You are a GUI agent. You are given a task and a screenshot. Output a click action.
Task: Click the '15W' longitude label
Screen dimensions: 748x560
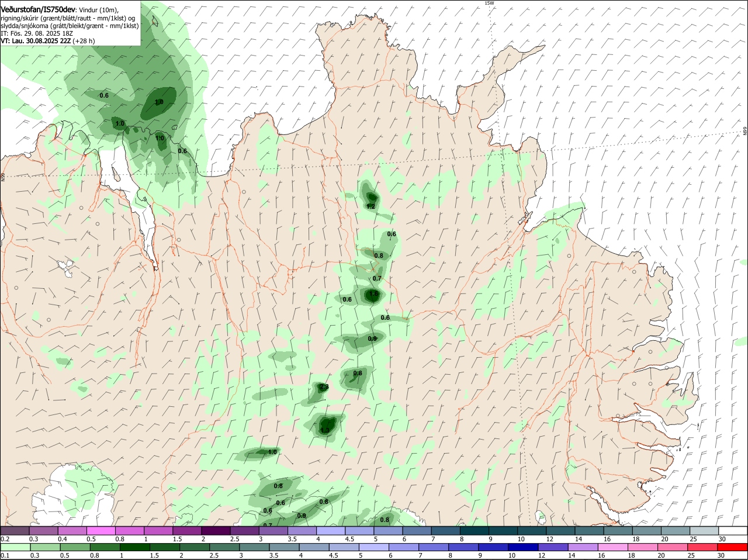(489, 3)
